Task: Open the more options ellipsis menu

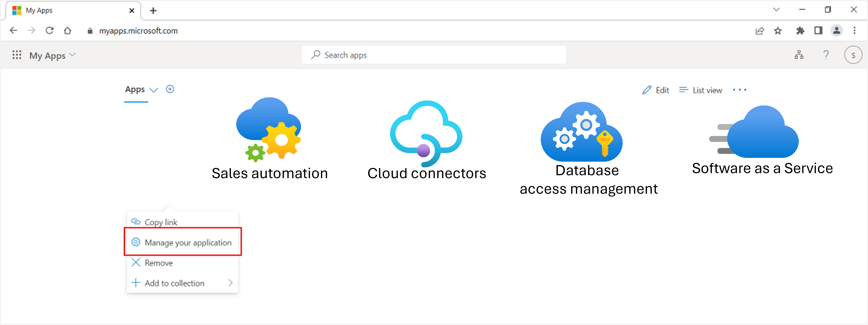Action: pos(740,90)
